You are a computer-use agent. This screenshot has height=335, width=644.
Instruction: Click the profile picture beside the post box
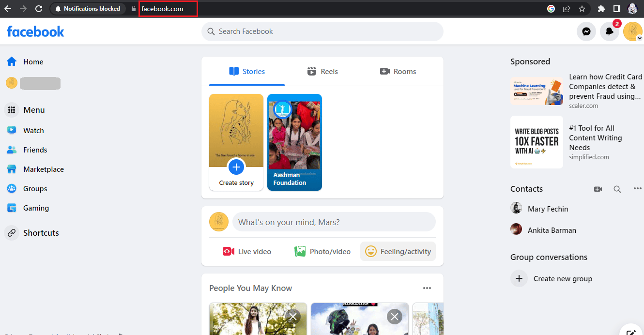tap(219, 222)
